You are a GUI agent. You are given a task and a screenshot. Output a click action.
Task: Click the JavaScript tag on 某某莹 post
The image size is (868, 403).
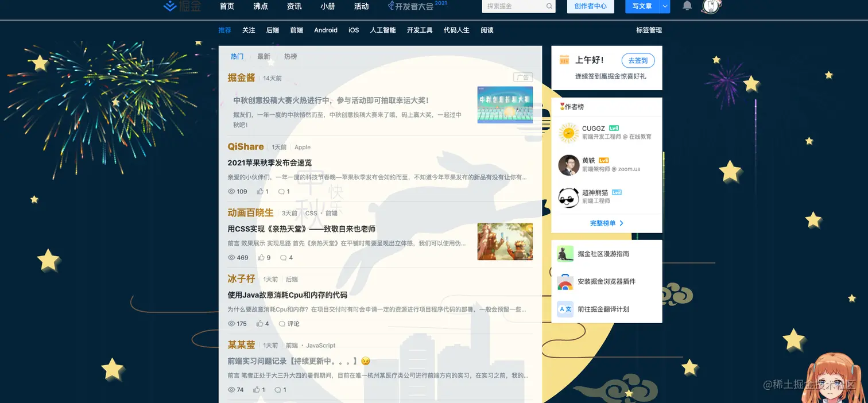point(321,346)
